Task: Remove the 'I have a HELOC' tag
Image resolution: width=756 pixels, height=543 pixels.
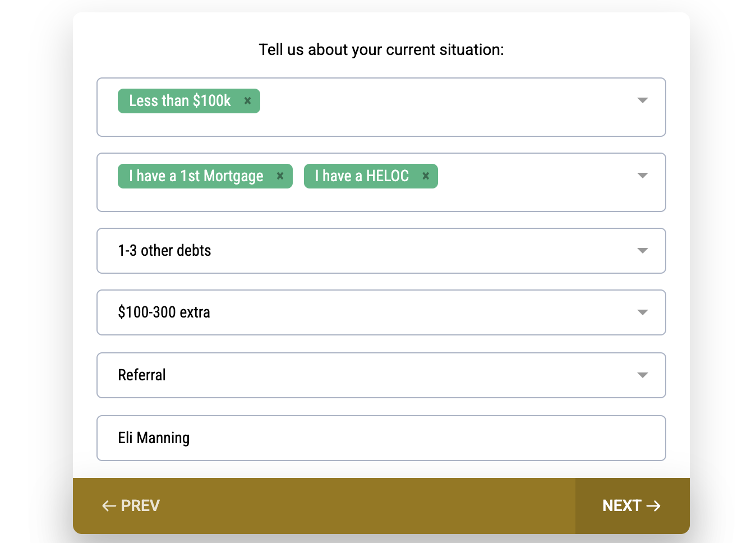Action: click(426, 176)
